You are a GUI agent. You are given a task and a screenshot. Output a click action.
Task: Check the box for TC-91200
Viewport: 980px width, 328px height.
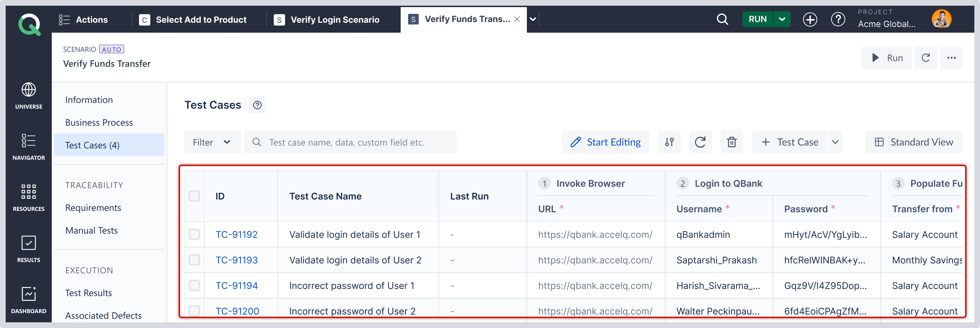[194, 311]
